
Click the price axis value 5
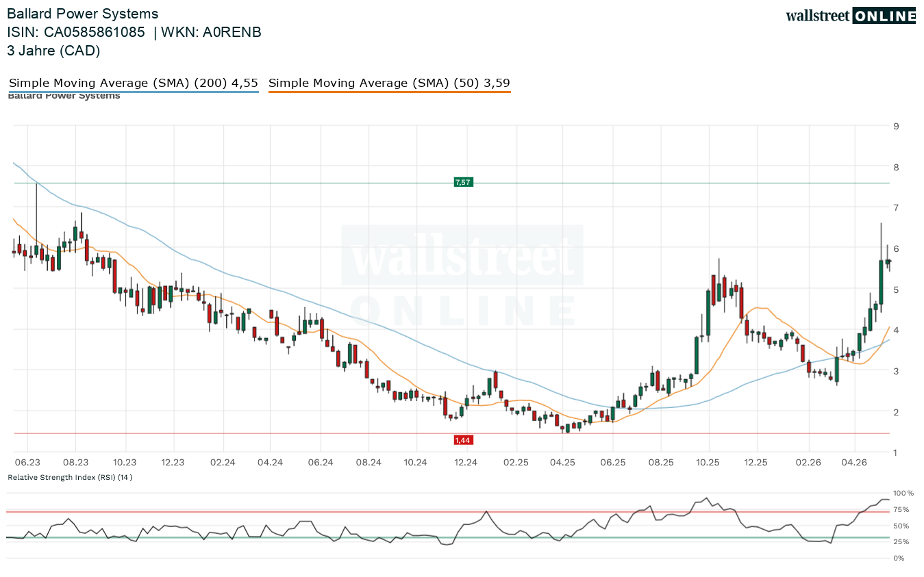[896, 290]
